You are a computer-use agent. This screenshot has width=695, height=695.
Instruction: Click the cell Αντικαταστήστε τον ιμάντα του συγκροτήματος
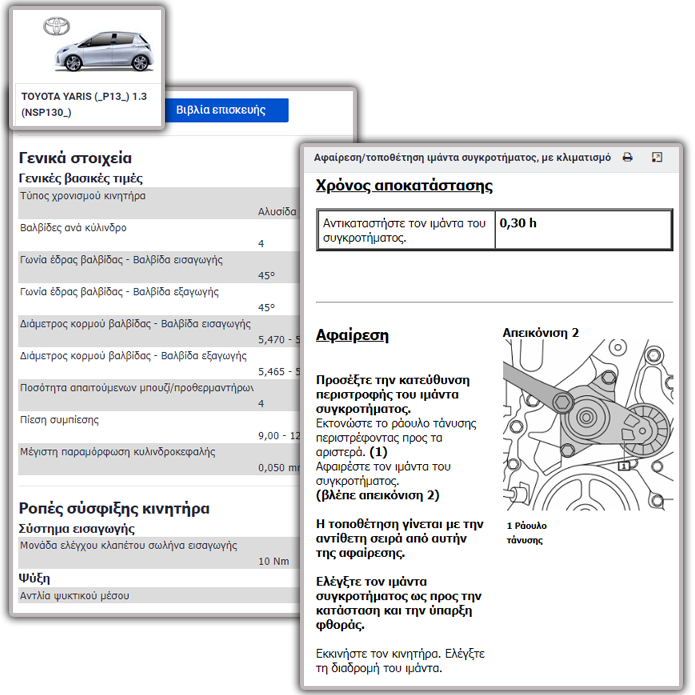point(406,230)
